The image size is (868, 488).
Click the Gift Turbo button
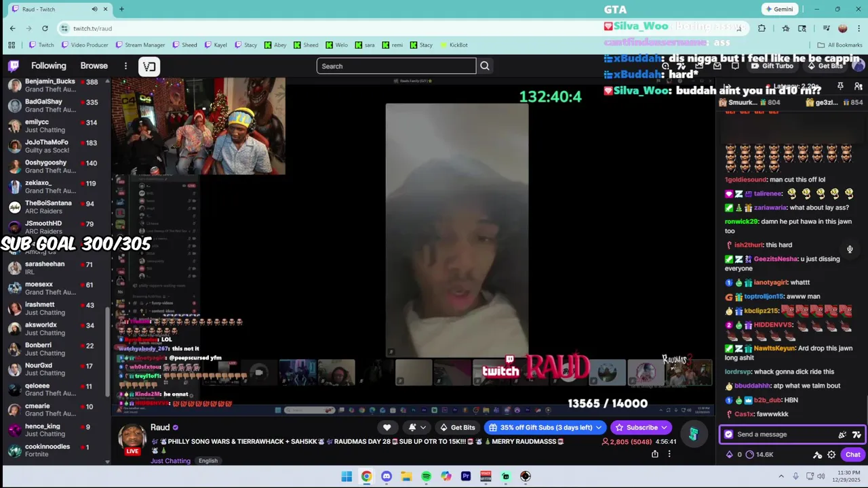[772, 66]
